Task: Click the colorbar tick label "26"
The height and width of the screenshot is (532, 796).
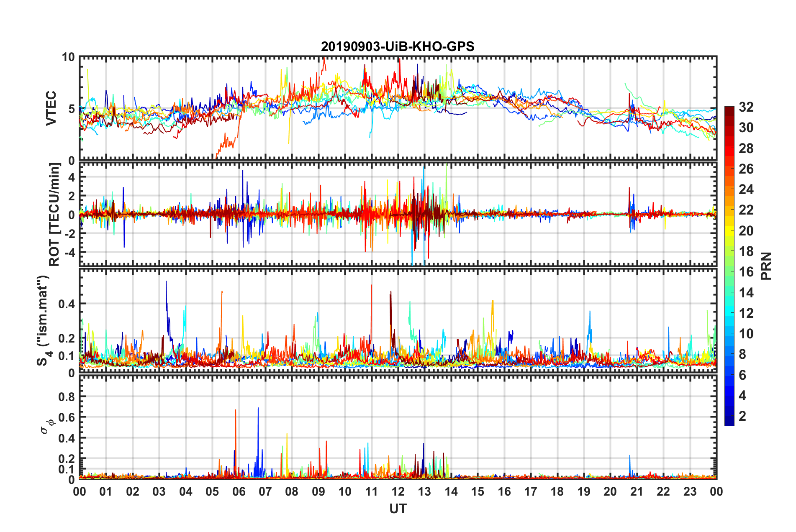Action: [x=746, y=169]
